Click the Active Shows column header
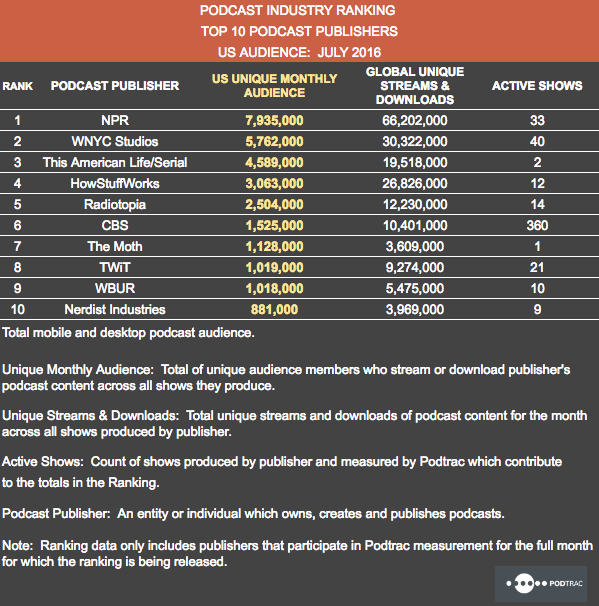599x606 pixels. tap(537, 85)
